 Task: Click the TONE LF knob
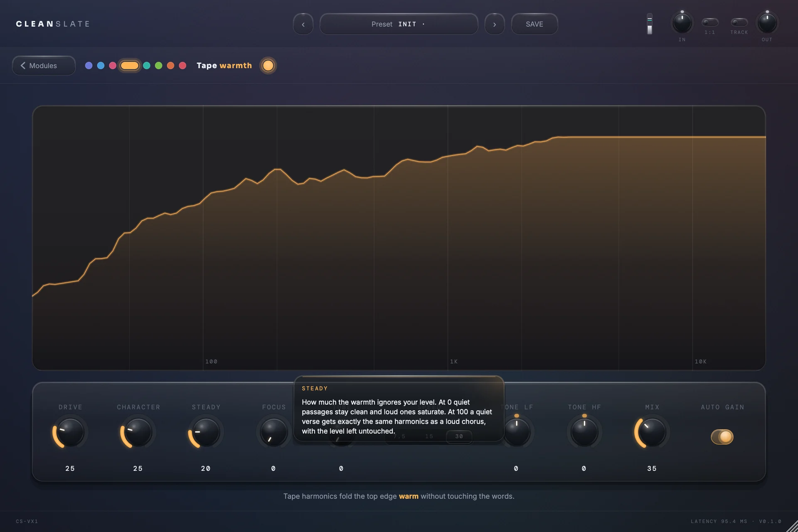click(517, 432)
